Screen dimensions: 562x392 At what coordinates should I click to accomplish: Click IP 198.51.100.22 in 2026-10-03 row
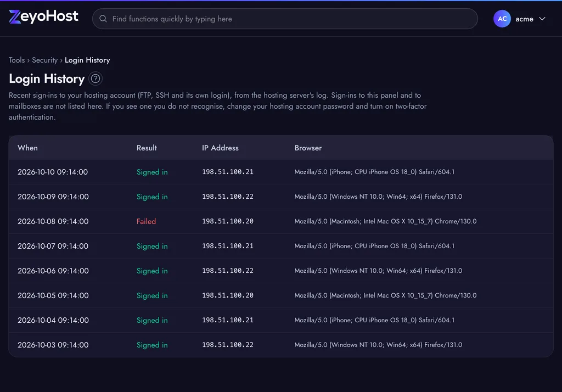coord(228,345)
